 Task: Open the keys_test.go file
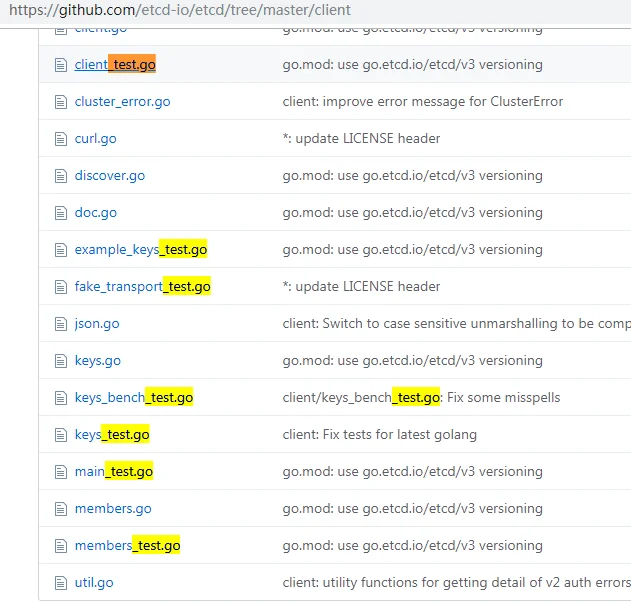point(111,435)
